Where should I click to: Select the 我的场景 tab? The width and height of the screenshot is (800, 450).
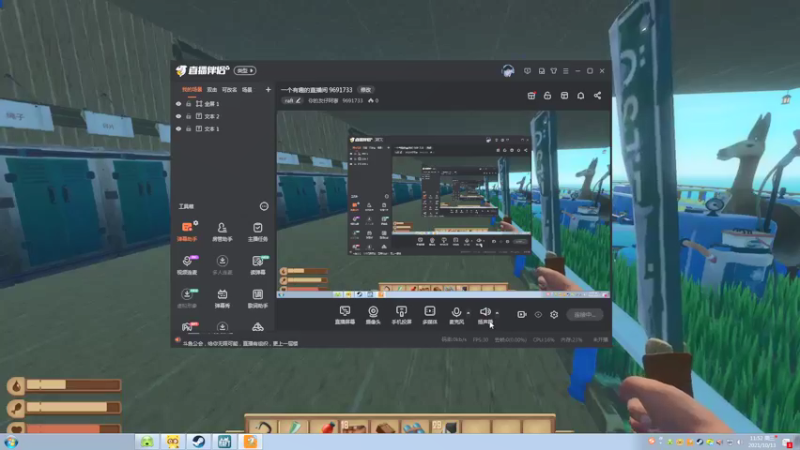point(192,90)
